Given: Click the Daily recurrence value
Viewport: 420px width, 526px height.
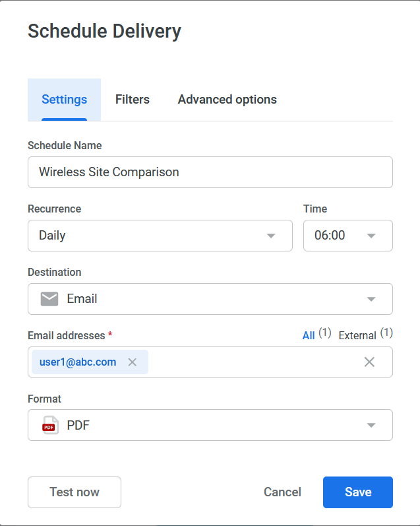Looking at the screenshot, I should coord(53,236).
